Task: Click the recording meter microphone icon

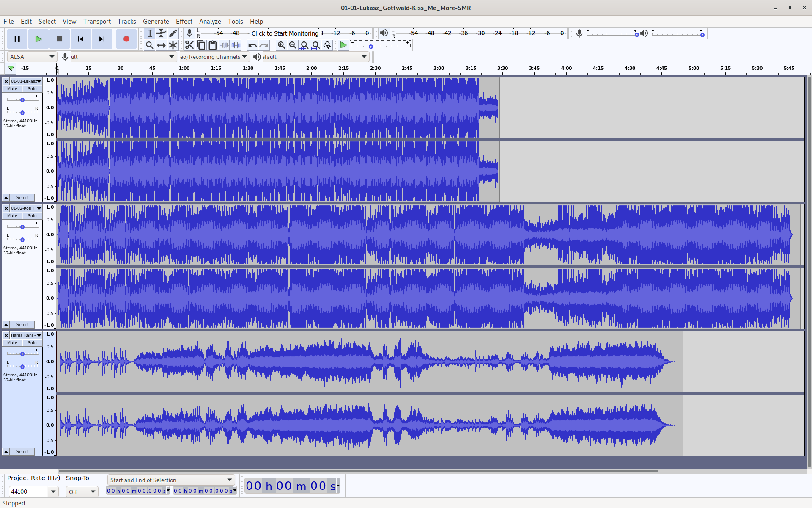Action: (x=189, y=33)
